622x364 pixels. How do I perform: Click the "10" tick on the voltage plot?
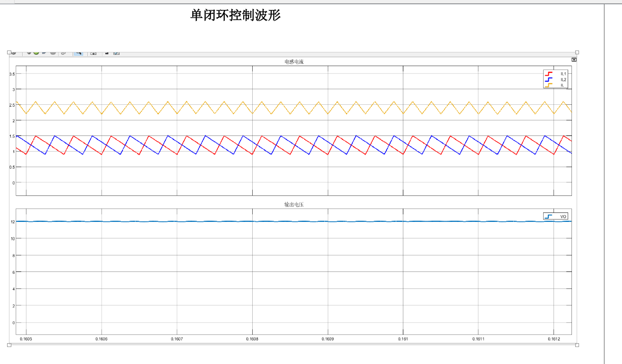(x=12, y=238)
